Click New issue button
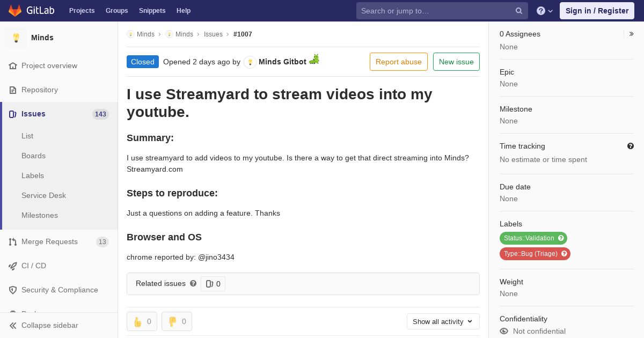The image size is (644, 338). click(456, 62)
